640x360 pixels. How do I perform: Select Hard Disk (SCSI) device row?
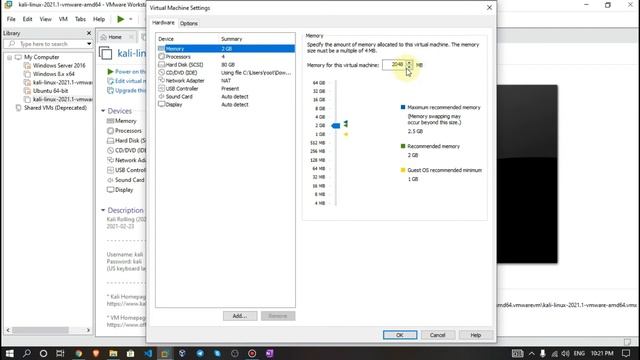pyautogui.click(x=225, y=64)
